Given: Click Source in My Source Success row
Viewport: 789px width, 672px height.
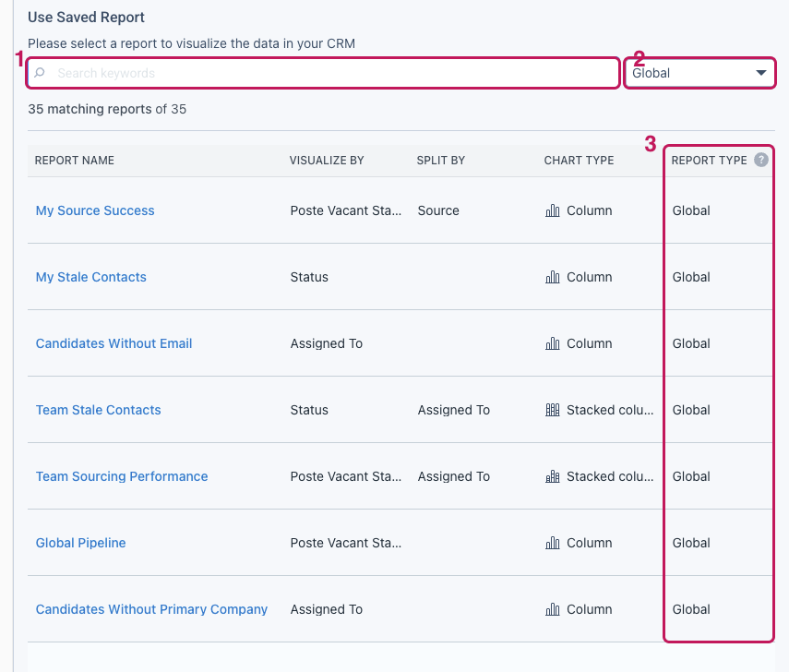Looking at the screenshot, I should click(x=438, y=210).
